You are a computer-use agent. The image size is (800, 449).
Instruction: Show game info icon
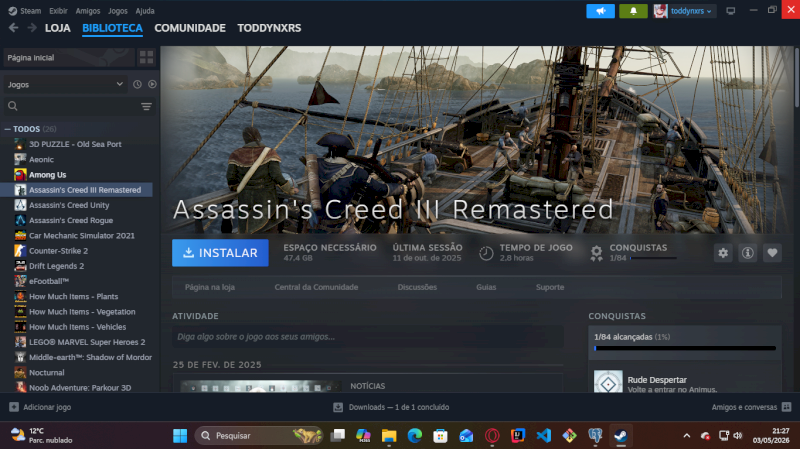click(747, 253)
